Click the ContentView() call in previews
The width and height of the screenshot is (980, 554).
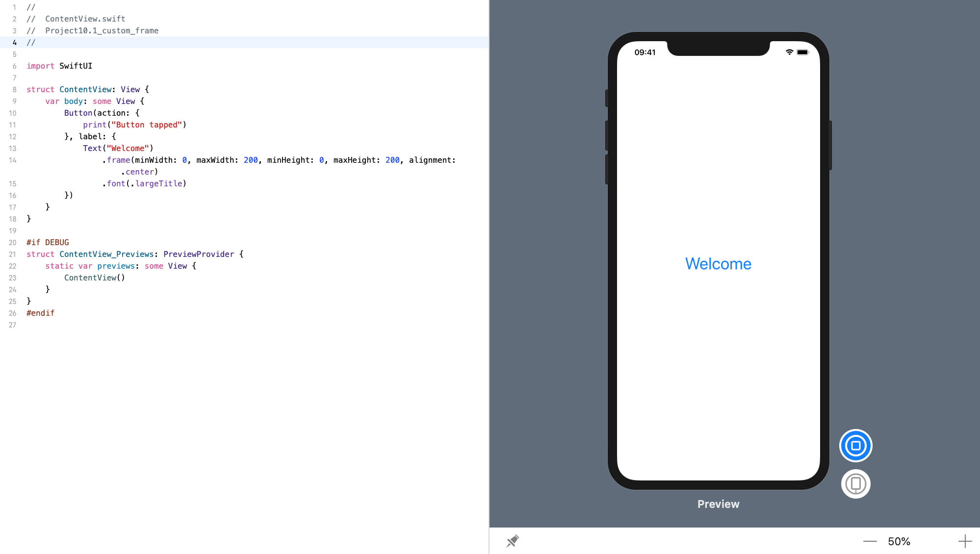coord(95,277)
